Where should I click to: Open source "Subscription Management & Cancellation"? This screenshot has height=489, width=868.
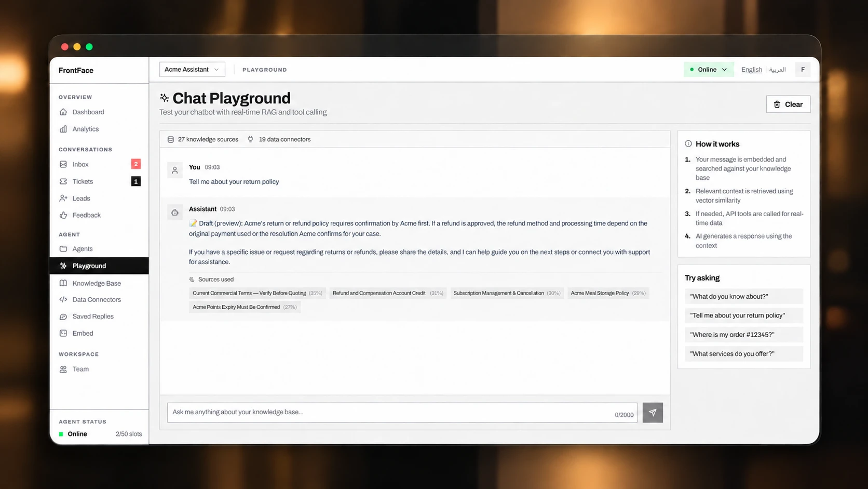click(507, 293)
